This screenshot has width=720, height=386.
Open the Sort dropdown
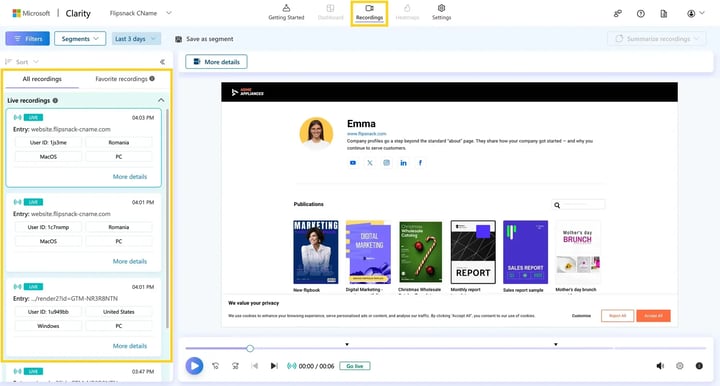(22, 62)
